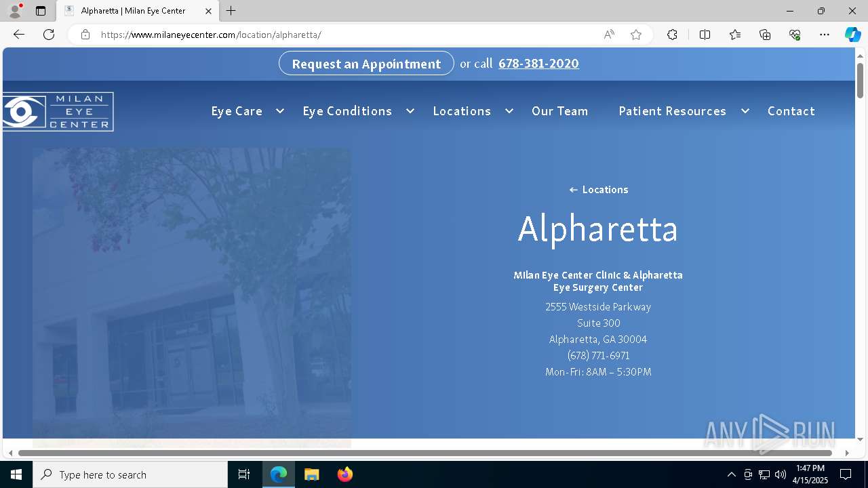Click the Suite 300 line
Screen dimensions: 868x488
(x=598, y=323)
